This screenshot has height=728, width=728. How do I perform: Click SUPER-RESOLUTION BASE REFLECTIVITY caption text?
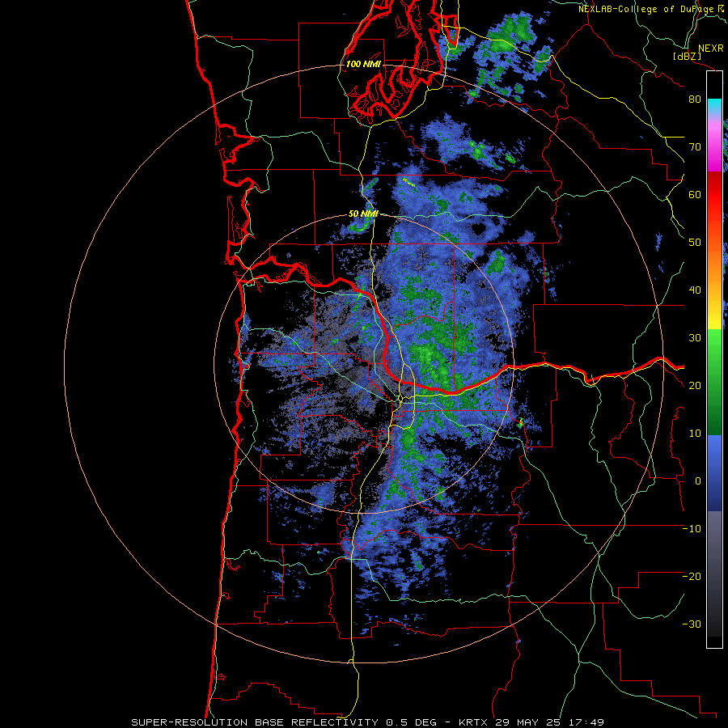click(x=255, y=722)
